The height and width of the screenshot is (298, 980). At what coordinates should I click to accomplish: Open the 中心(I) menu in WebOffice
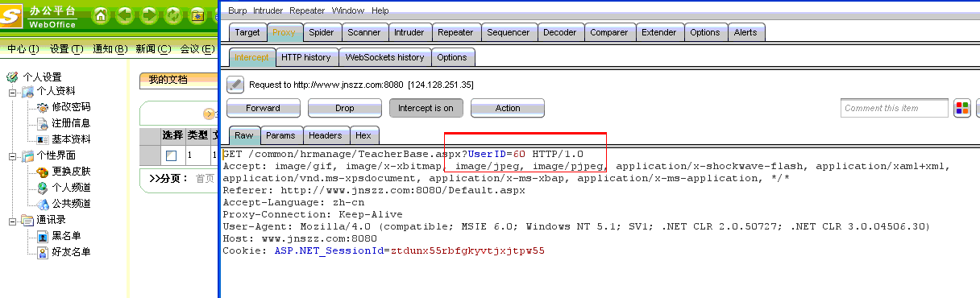click(23, 49)
